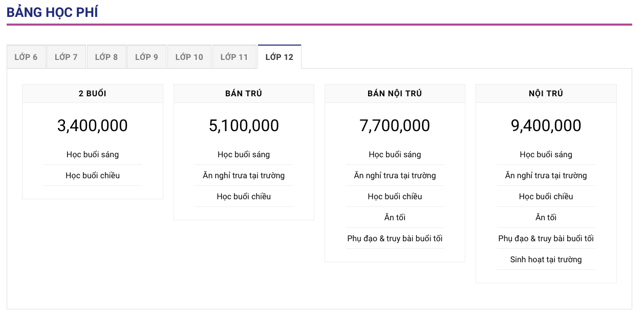Click the BÁN NỘI TRÚ plan header
Screen dimensions: 644x315
click(x=395, y=94)
